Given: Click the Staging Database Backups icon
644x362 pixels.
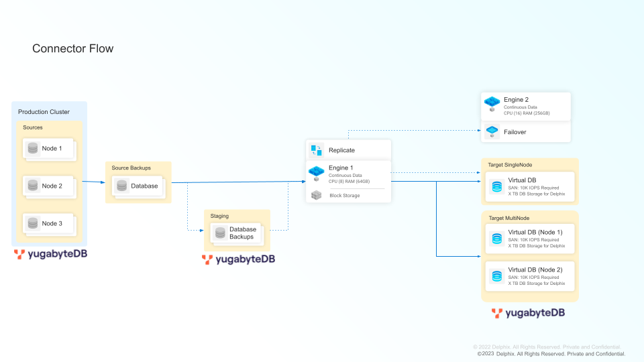Looking at the screenshot, I should (220, 233).
